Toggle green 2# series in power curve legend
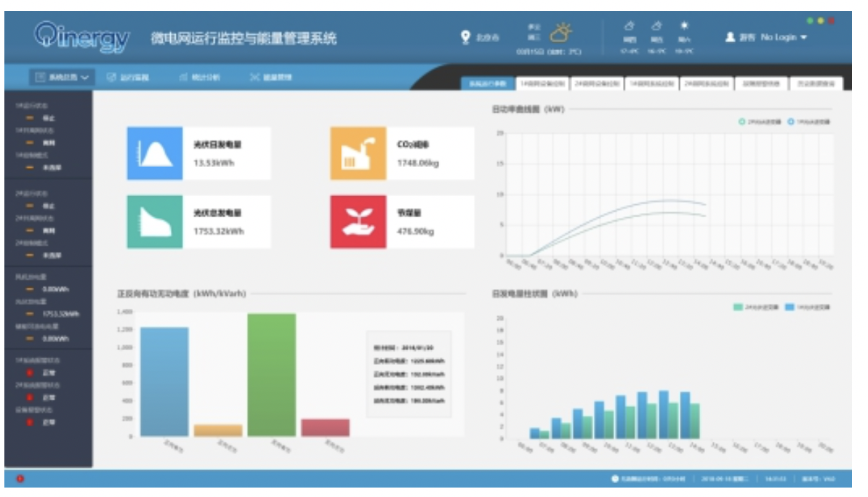 click(x=760, y=122)
